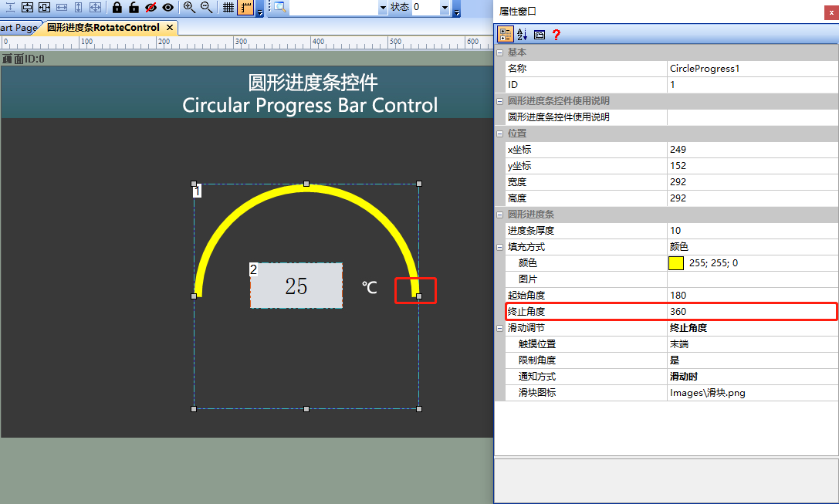Viewport: 839px width, 504px height.
Task: Hide the control using the crossed-out eye icon
Action: click(x=151, y=7)
